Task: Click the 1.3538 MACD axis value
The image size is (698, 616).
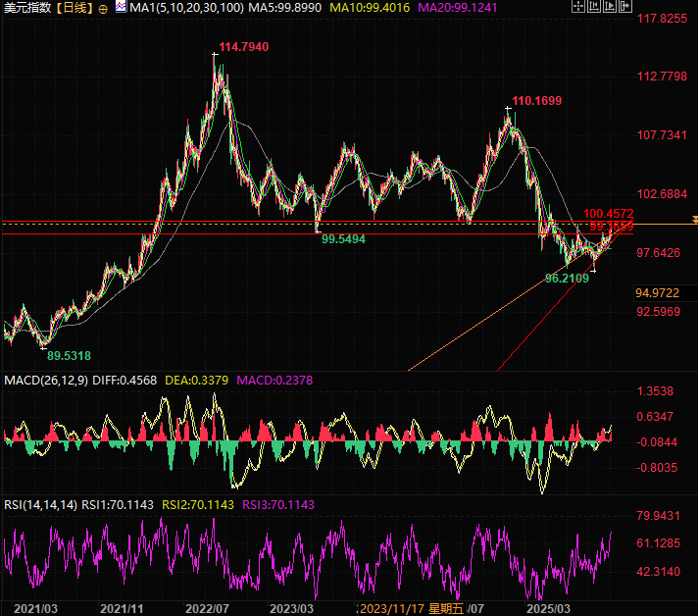Action: (x=655, y=391)
